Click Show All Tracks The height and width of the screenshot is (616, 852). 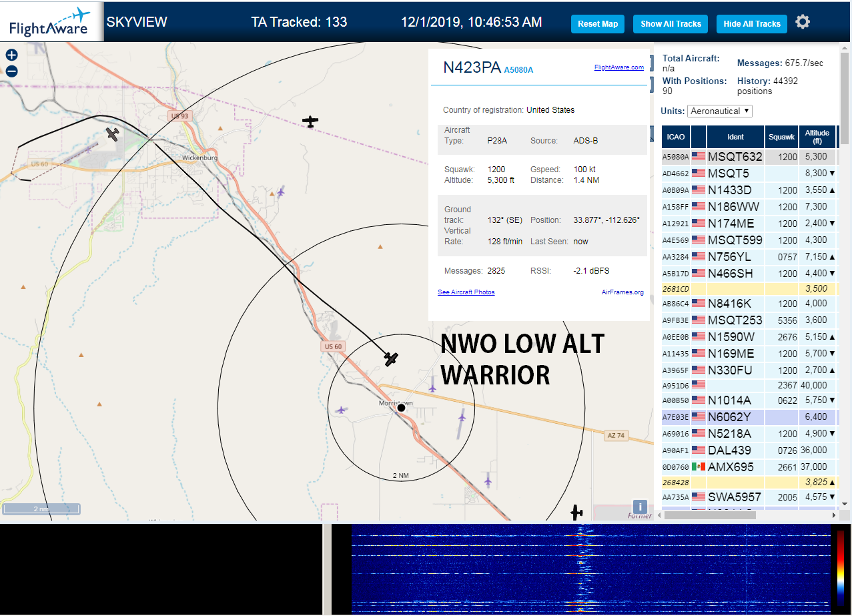[671, 24]
